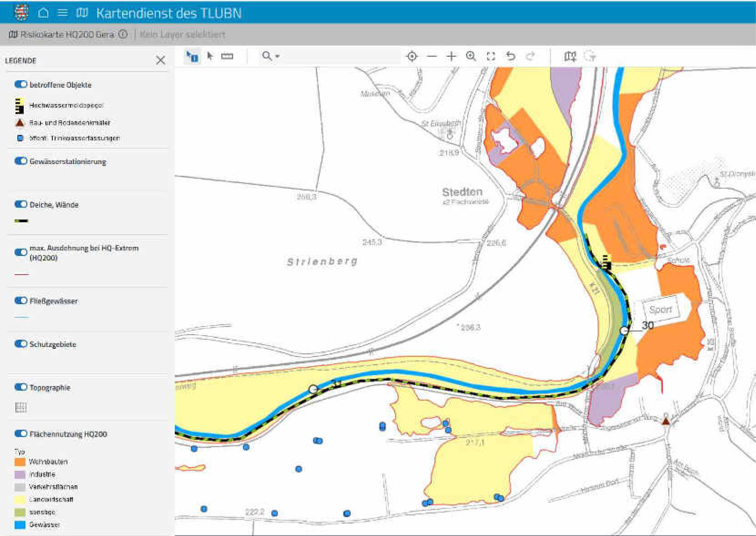The height and width of the screenshot is (536, 756).
Task: Open the search magnifier dropdown arrow
Action: pos(277,56)
